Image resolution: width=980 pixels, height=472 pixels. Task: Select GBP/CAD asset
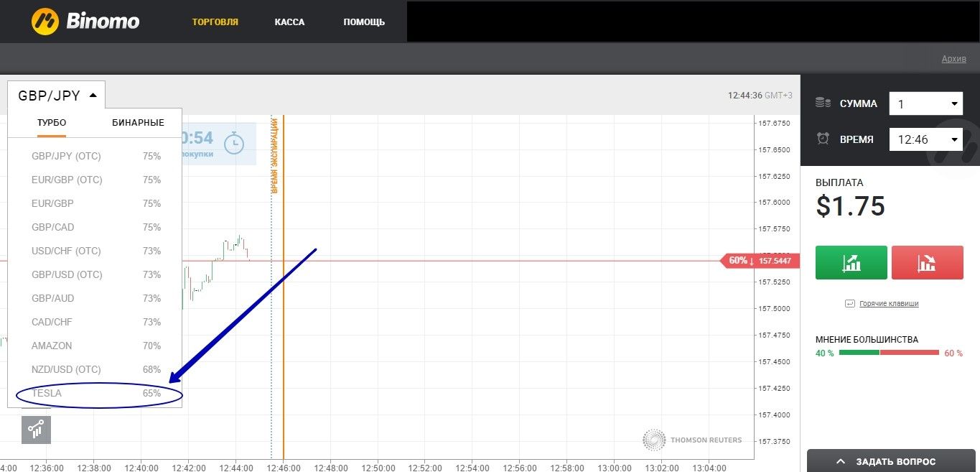click(95, 227)
